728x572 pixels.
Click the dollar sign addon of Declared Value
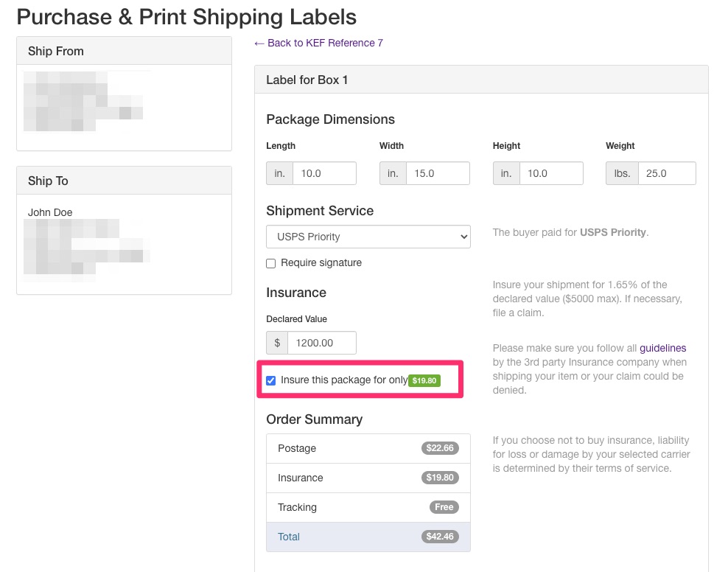click(x=277, y=343)
